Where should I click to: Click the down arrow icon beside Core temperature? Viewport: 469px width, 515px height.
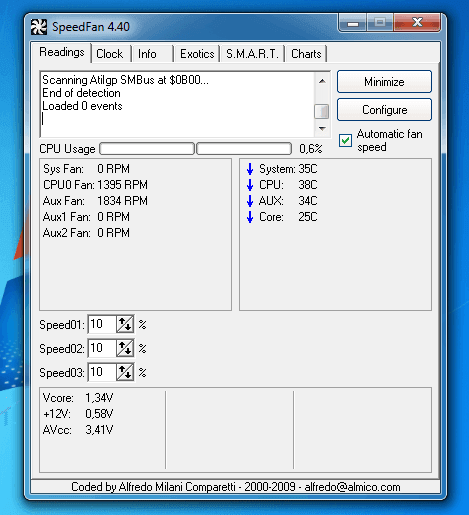pos(250,217)
